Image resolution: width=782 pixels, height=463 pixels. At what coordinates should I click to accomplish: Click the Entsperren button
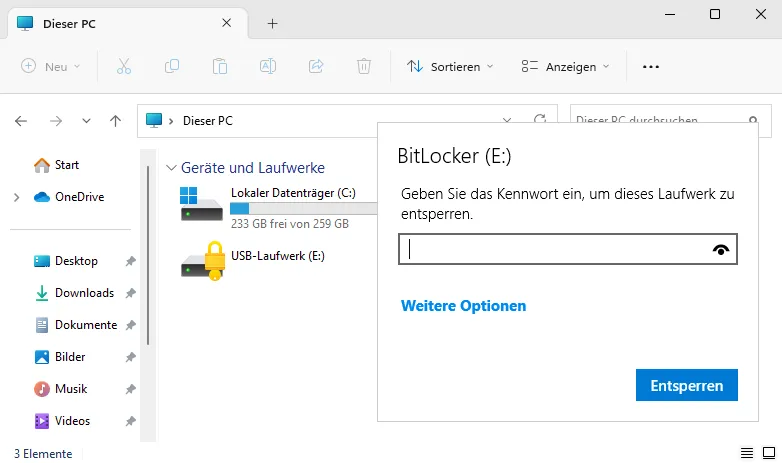pyautogui.click(x=686, y=385)
